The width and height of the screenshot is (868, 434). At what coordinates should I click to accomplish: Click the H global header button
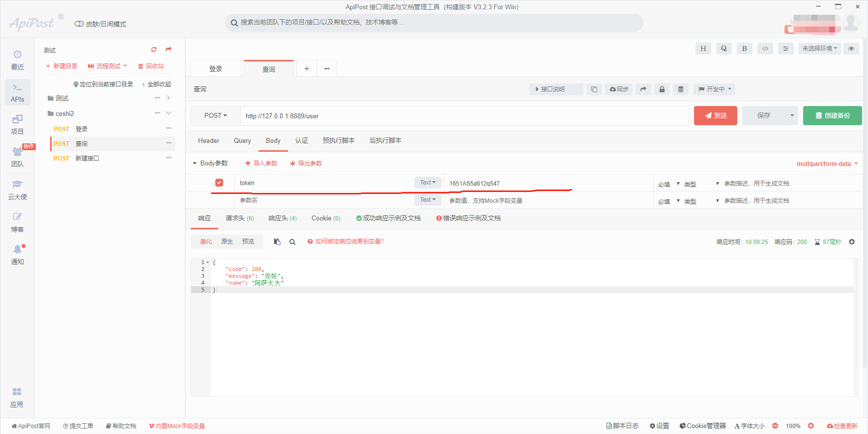(703, 49)
